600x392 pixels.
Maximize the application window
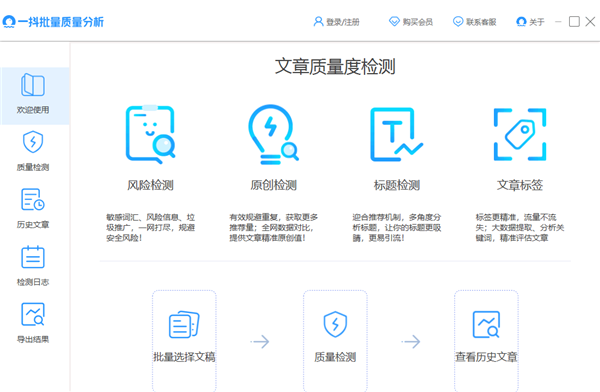click(x=574, y=21)
